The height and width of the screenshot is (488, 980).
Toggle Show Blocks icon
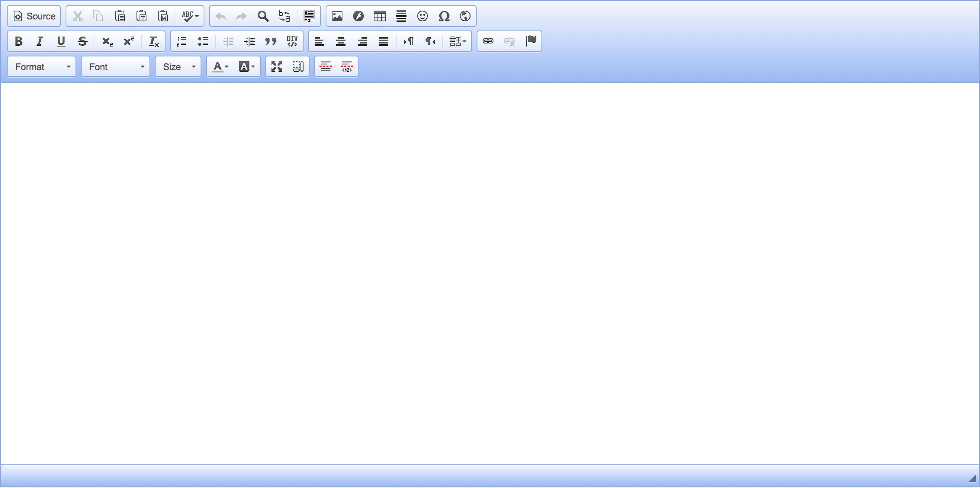tap(298, 67)
